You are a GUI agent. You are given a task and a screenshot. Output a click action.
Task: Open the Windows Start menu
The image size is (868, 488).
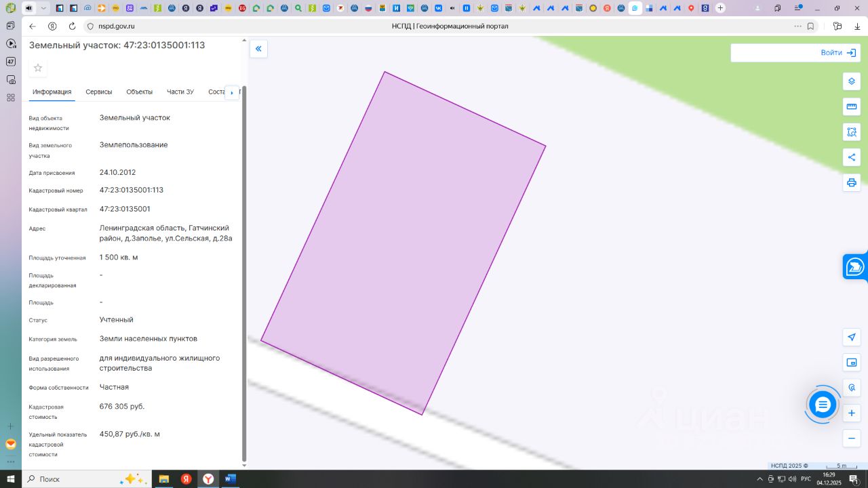pos(11,479)
